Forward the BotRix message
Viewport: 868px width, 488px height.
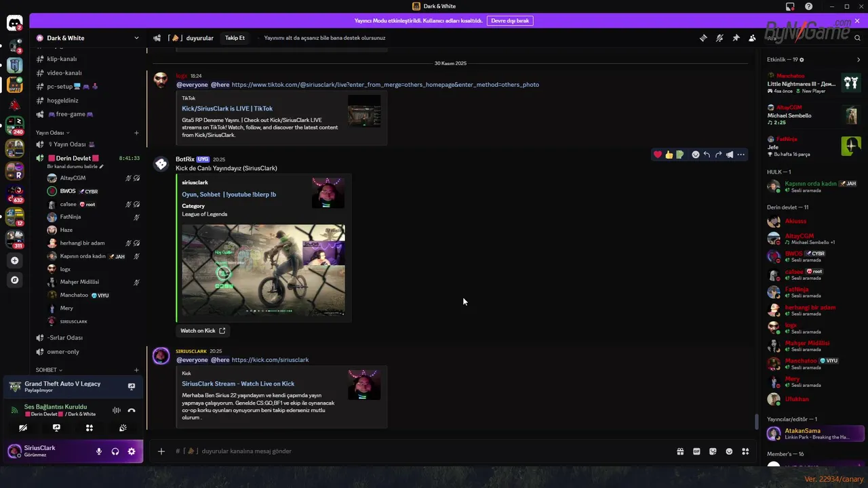(718, 155)
